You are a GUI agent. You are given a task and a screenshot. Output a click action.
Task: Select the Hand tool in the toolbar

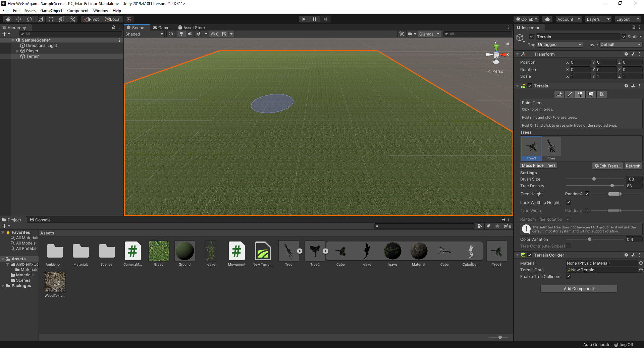click(x=7, y=19)
